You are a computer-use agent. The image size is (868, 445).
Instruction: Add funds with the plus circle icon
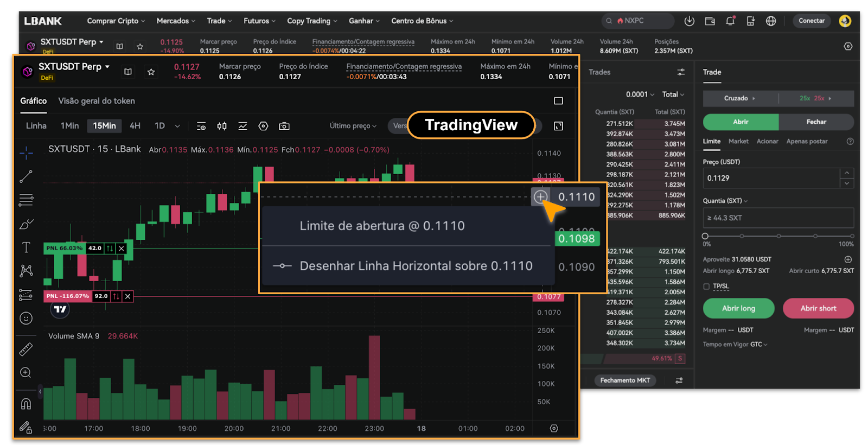coord(848,259)
